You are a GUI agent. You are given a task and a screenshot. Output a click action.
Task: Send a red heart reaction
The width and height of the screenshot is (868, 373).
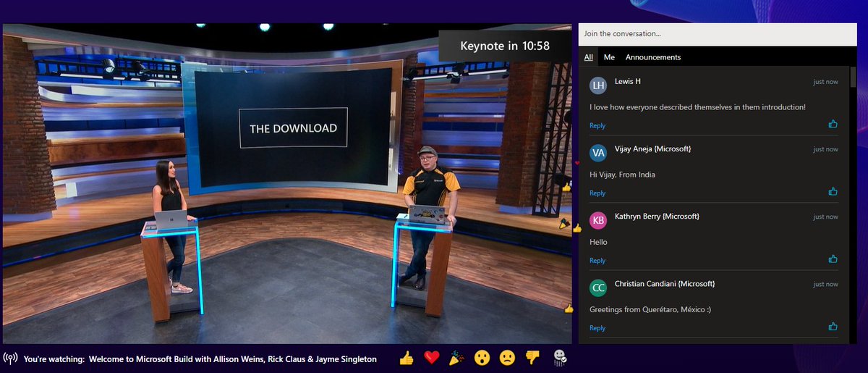432,358
